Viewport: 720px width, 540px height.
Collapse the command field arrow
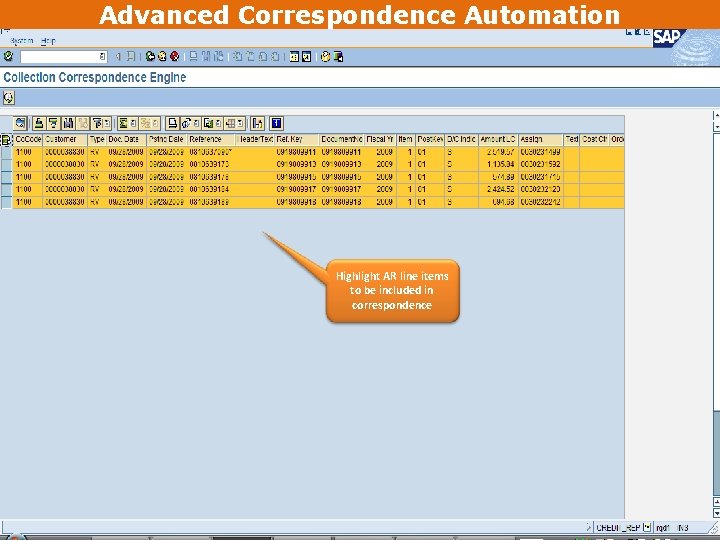point(118,56)
